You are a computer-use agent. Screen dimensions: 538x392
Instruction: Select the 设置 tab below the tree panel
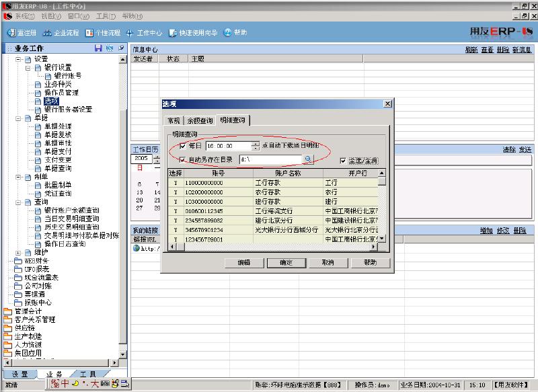[x=20, y=374]
